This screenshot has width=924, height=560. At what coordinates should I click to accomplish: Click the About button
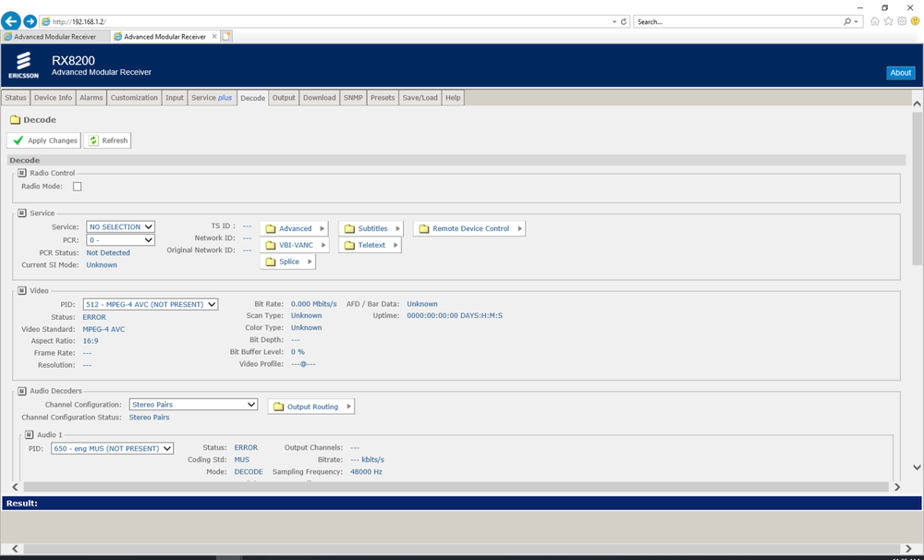tap(900, 73)
